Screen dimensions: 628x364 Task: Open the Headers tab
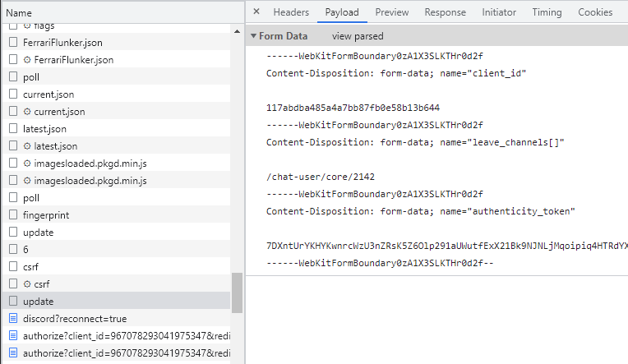[x=291, y=12]
